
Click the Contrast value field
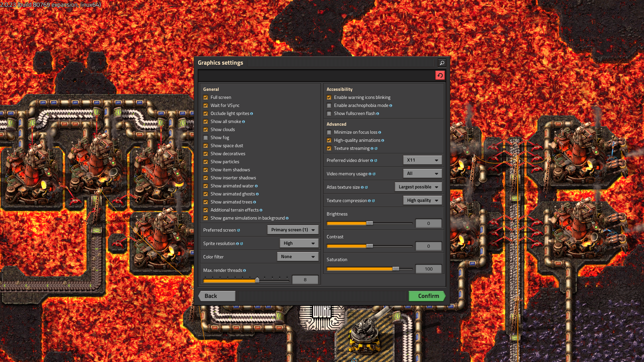click(429, 246)
